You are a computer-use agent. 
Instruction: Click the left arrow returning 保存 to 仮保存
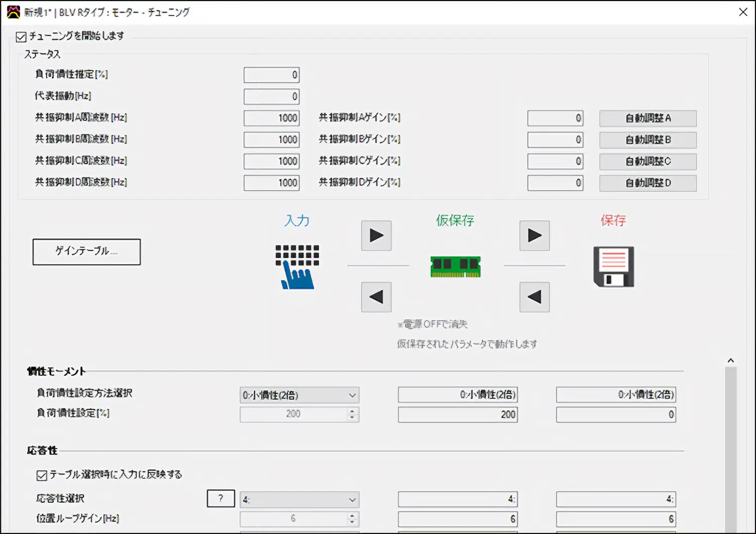tap(534, 297)
